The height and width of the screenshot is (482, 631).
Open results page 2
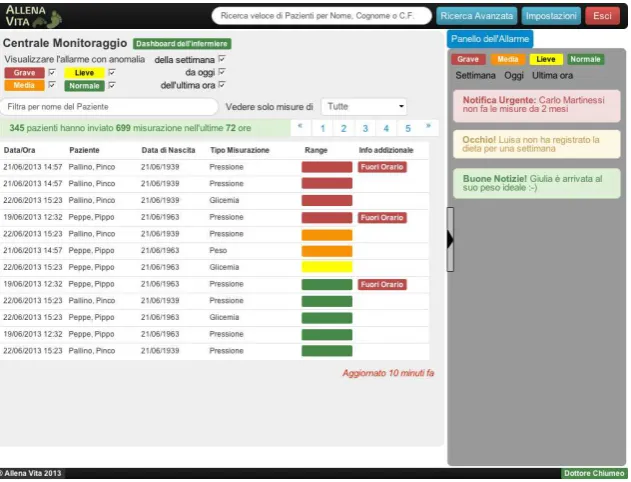(344, 128)
